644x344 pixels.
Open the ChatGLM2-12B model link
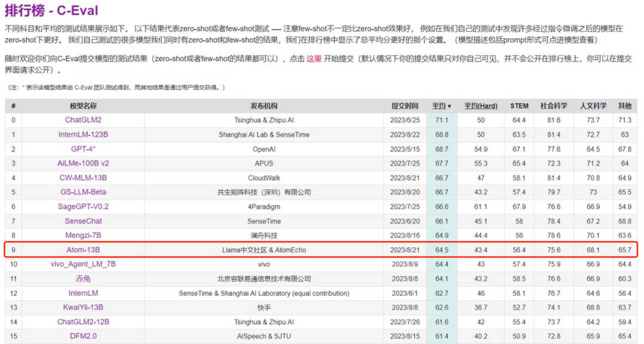pos(83,322)
